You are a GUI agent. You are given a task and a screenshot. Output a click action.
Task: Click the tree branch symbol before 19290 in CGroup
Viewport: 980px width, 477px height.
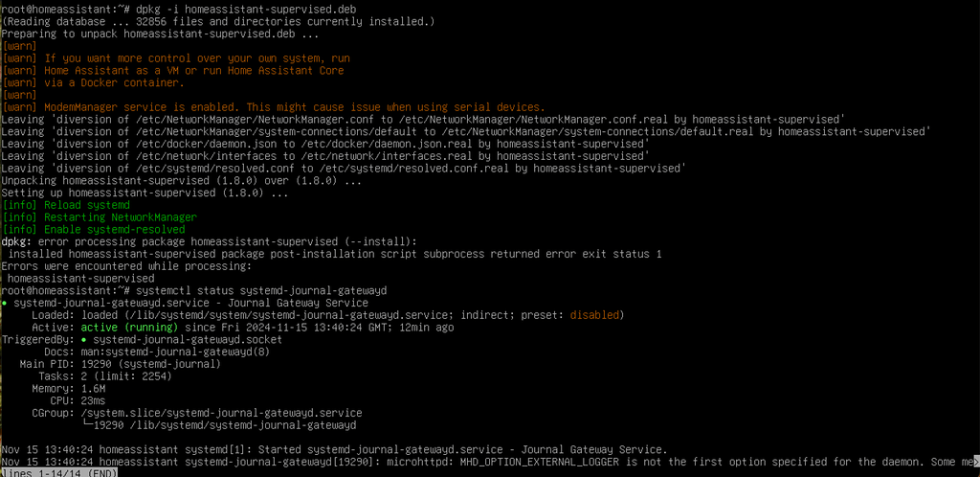(87, 425)
